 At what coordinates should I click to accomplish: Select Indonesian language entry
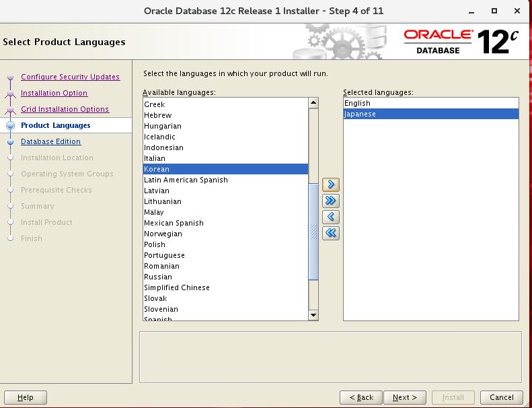(x=225, y=147)
